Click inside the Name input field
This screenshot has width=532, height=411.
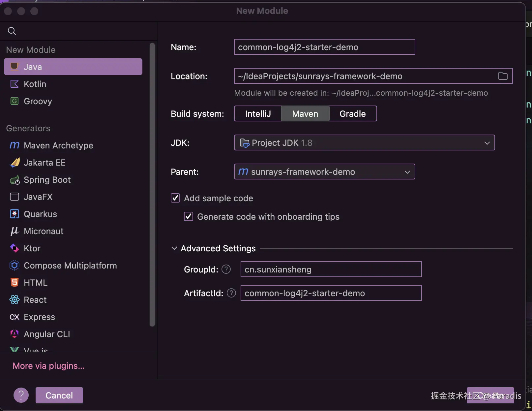coord(324,47)
